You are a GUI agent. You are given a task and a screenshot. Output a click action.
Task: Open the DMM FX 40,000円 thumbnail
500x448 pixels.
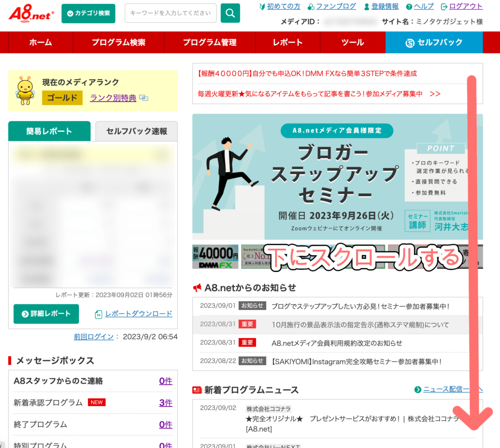pyautogui.click(x=215, y=257)
